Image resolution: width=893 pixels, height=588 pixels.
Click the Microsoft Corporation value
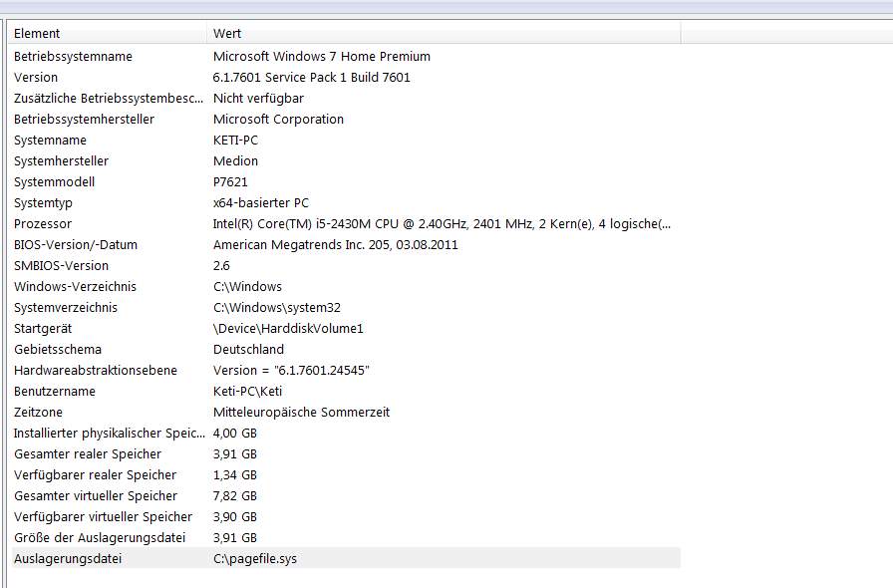click(x=278, y=120)
